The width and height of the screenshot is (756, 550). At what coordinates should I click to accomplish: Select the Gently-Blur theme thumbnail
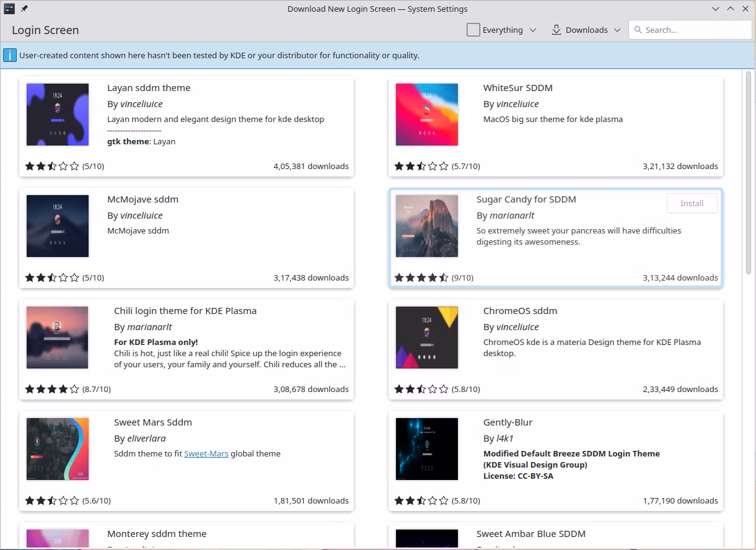pos(427,449)
